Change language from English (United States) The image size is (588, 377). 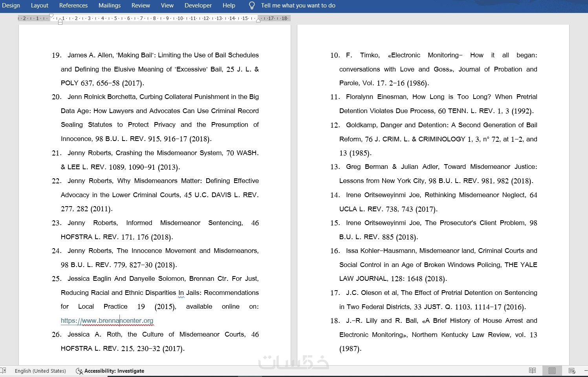(40, 371)
